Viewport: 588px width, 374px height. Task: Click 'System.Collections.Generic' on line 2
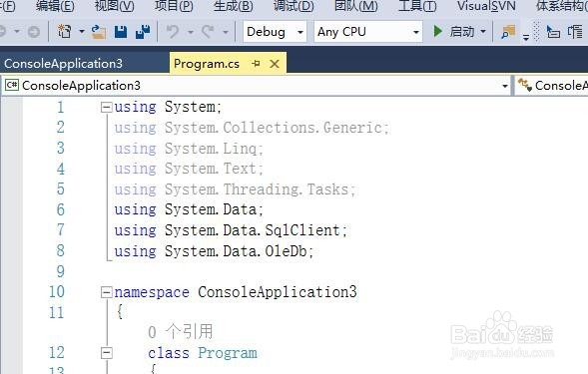tap(274, 128)
